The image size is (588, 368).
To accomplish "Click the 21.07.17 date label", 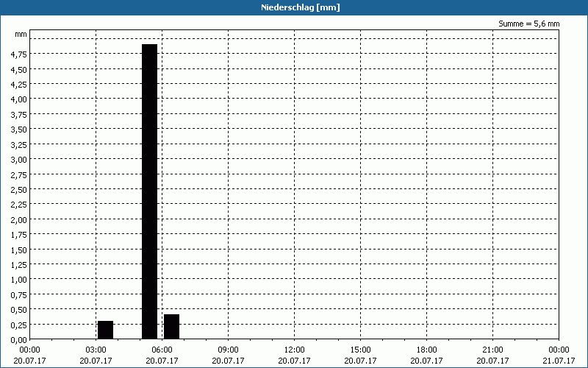I will [x=559, y=361].
